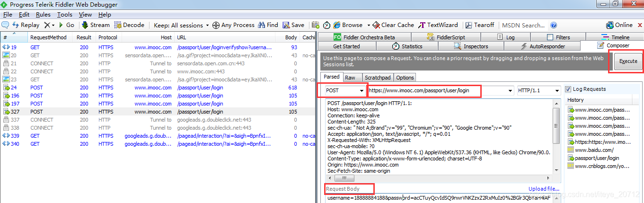644x203 pixels.
Task: Open Keep: All sessions dropdown
Action: coord(181,25)
